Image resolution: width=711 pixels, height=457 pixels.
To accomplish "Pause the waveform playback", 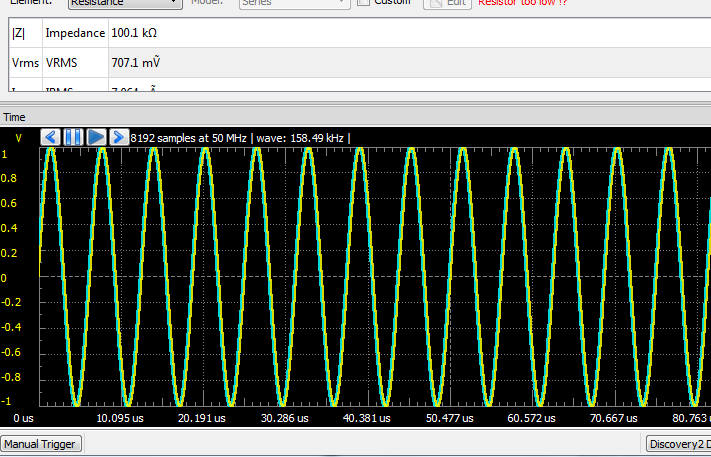I will 73,137.
